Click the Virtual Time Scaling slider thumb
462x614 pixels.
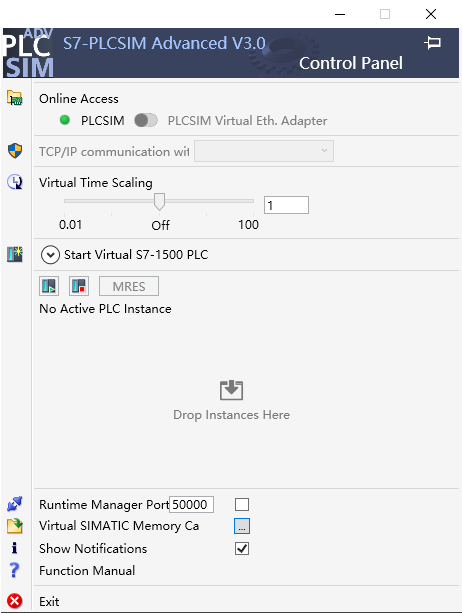[x=159, y=202]
